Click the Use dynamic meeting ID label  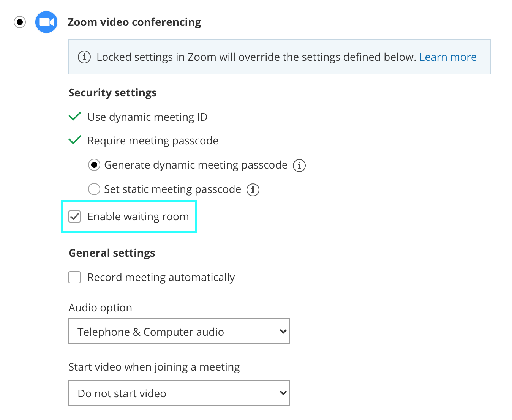point(147,117)
